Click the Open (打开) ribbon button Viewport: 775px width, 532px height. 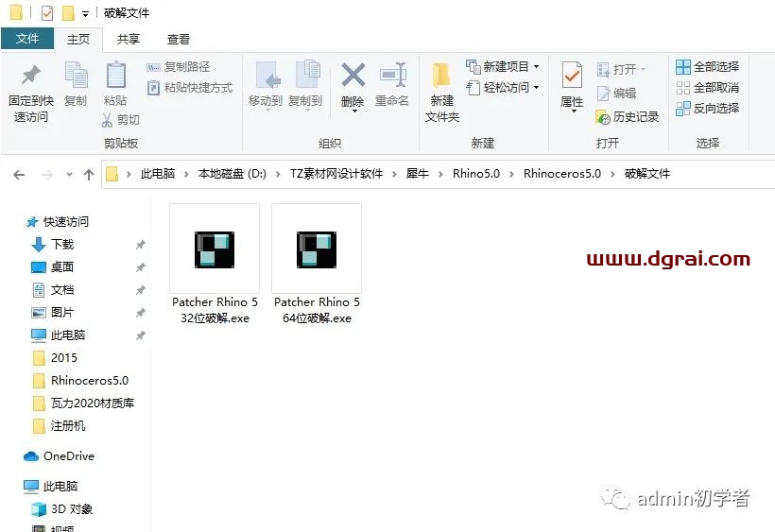click(x=621, y=70)
